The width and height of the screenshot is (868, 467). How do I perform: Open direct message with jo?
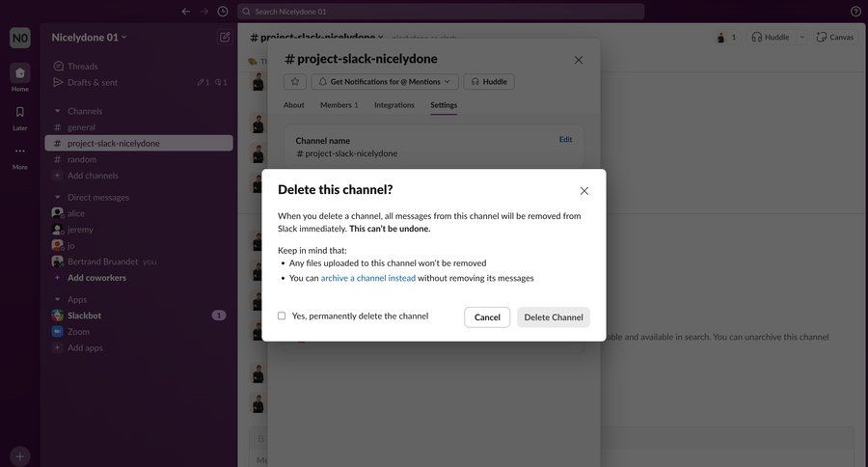70,245
